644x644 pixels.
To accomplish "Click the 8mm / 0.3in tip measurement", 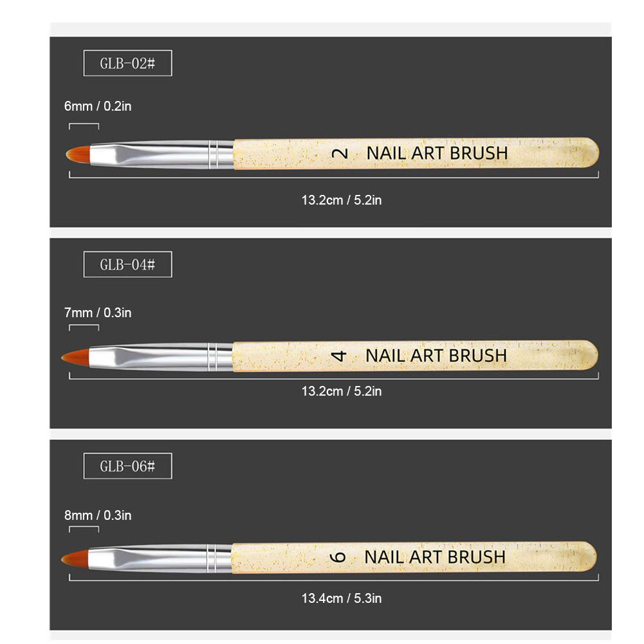I will 98,515.
